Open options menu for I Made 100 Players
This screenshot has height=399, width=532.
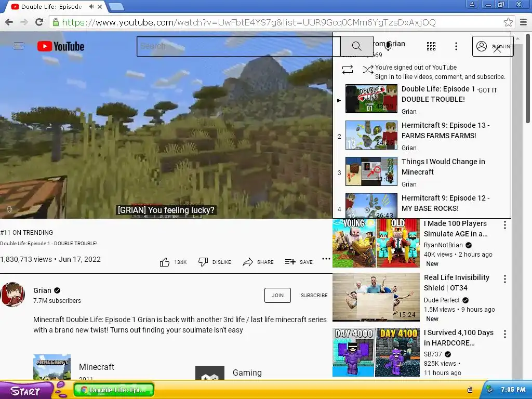point(505,225)
